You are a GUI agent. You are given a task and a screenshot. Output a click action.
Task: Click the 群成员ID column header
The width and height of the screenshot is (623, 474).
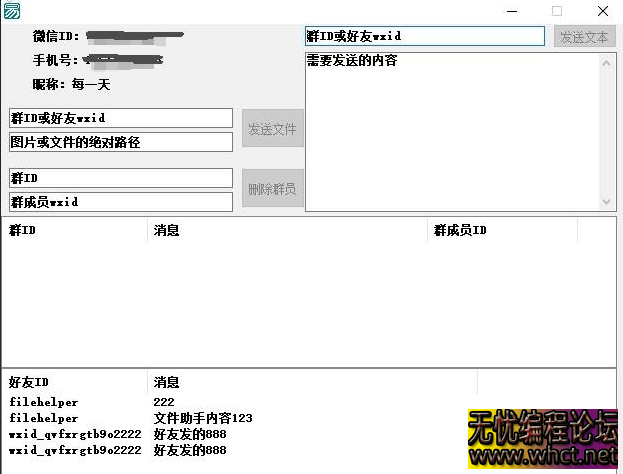pyautogui.click(x=503, y=230)
